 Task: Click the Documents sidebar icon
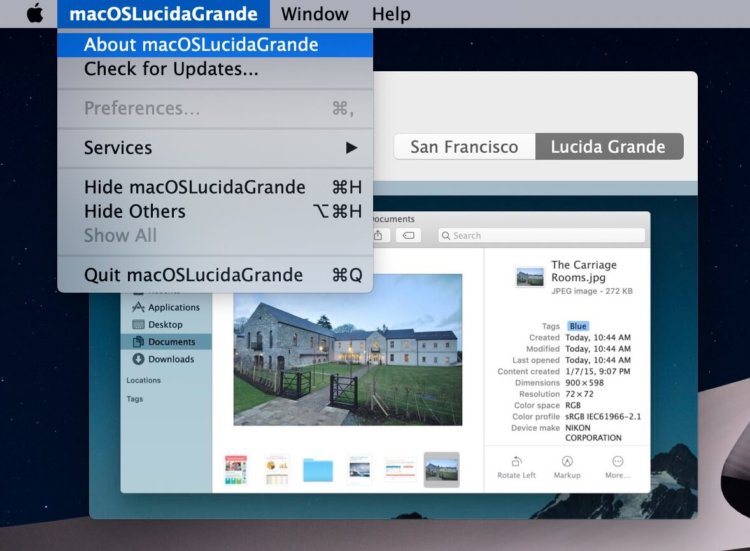click(x=138, y=342)
